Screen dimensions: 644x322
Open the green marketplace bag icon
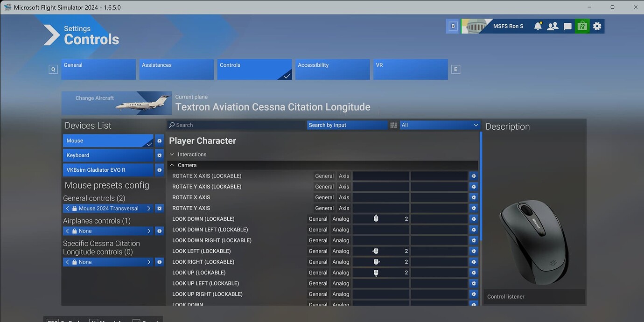tap(582, 26)
